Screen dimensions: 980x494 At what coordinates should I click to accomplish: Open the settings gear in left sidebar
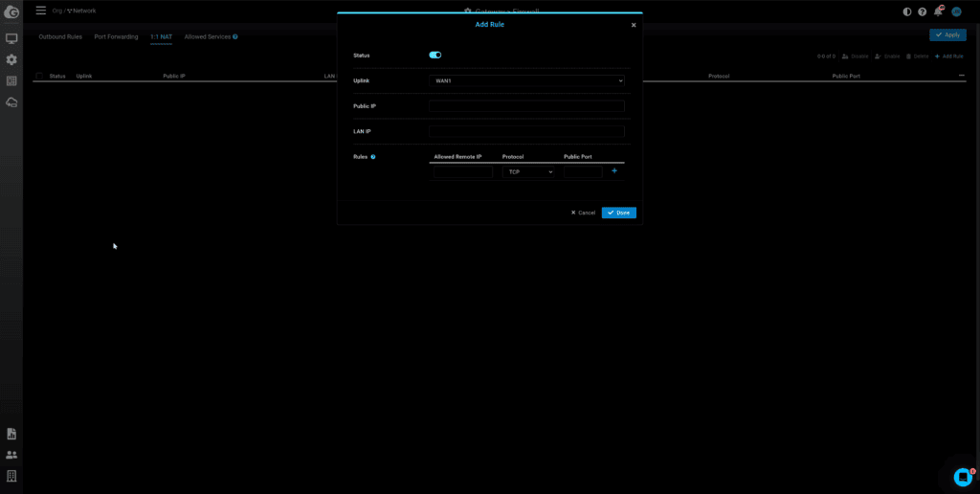(11, 60)
